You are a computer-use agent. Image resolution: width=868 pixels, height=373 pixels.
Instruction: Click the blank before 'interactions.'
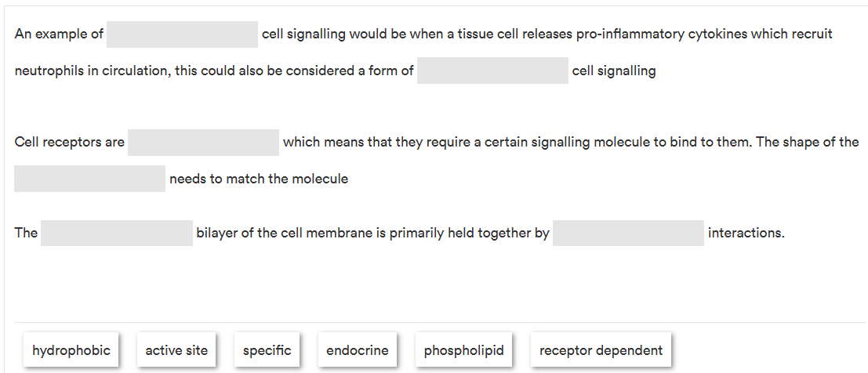628,233
